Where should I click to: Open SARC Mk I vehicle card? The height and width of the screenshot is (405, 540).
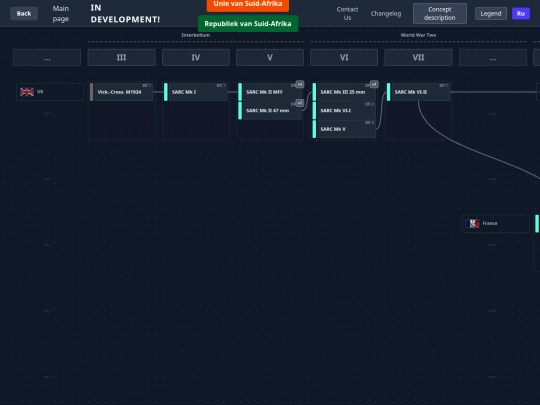[x=196, y=92]
